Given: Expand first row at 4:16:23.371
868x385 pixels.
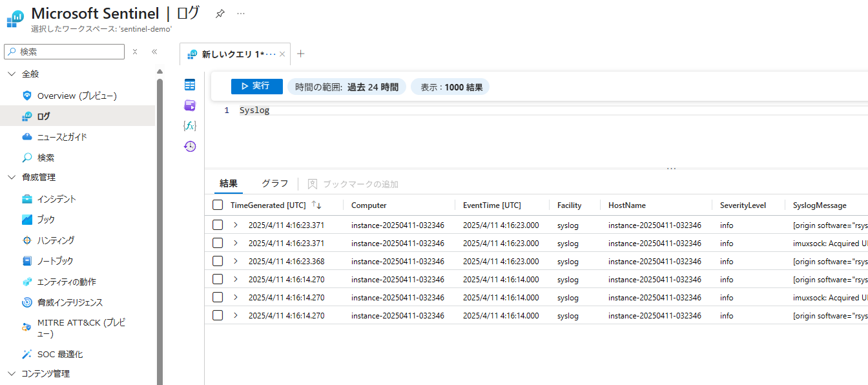Looking at the screenshot, I should click(236, 225).
